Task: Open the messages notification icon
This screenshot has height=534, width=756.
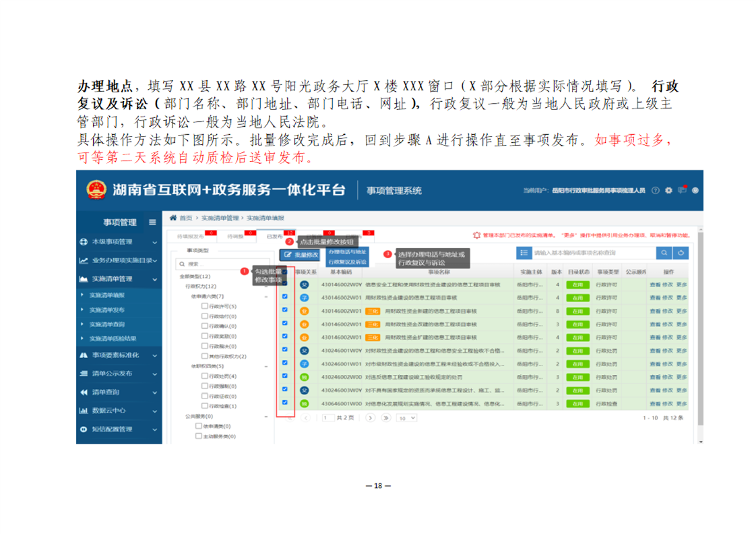Action: (682, 191)
